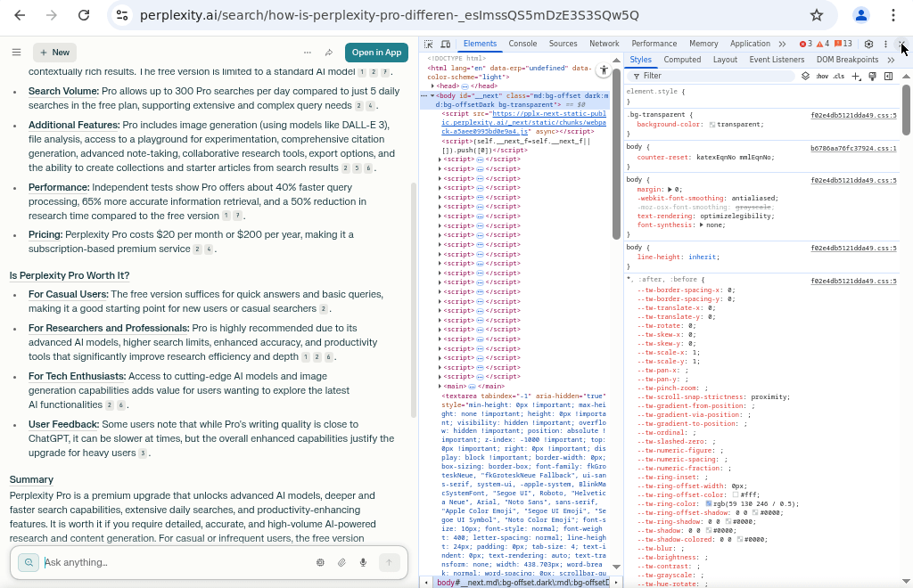Open the browser profile avatar menu
Viewport: 913px width, 588px height.
[x=860, y=15]
